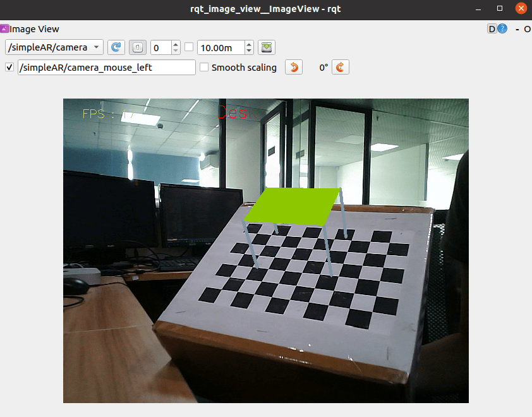This screenshot has height=417, width=532.
Task: Click the dash undock button next to help
Action: tap(517, 30)
